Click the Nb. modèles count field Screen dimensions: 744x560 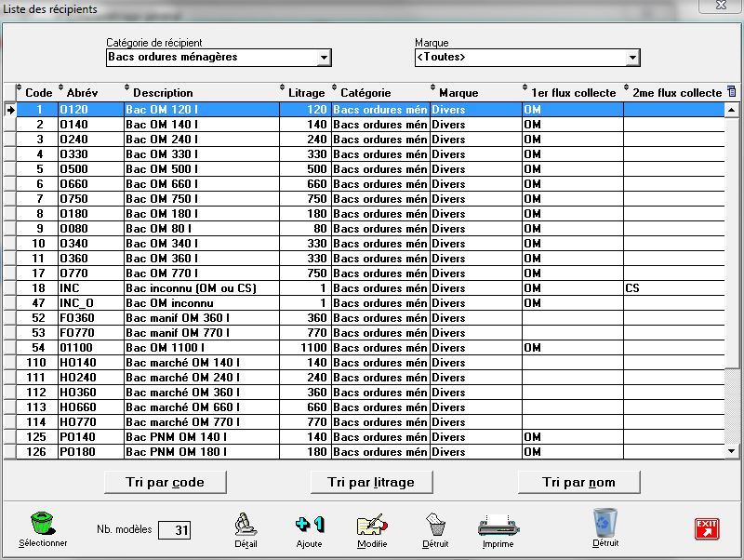pyautogui.click(x=174, y=530)
